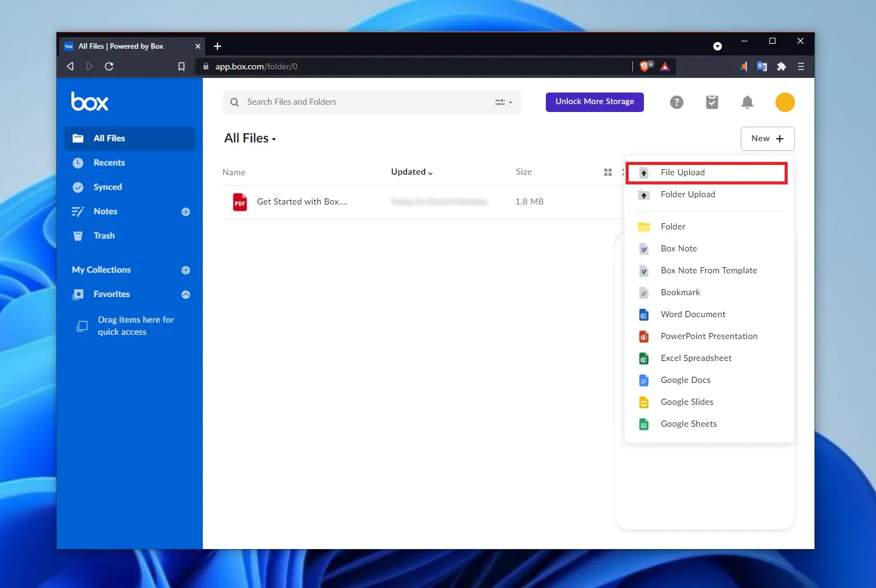
Task: Create a Word Document
Action: pyautogui.click(x=709, y=315)
